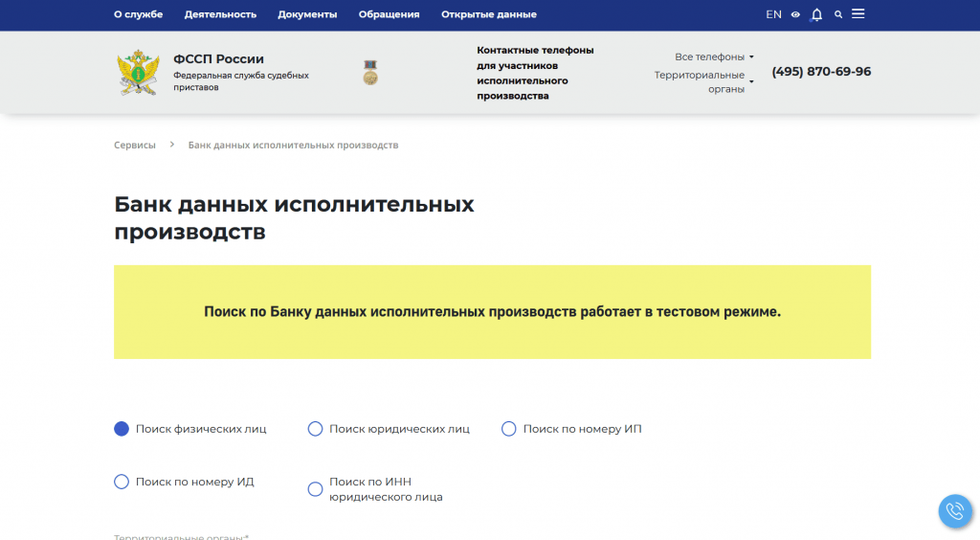Go to "Сервисы" breadcrumb link
The image size is (980, 540).
click(x=134, y=146)
